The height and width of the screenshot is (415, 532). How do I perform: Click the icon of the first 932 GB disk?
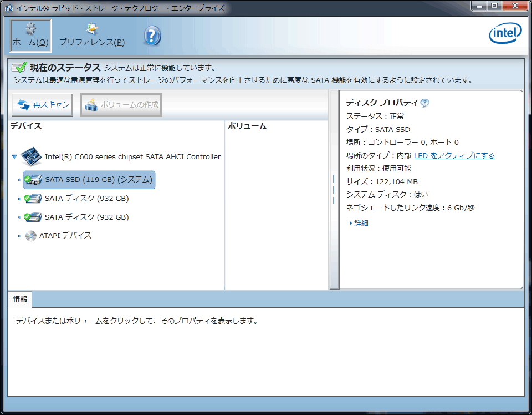[x=33, y=198]
